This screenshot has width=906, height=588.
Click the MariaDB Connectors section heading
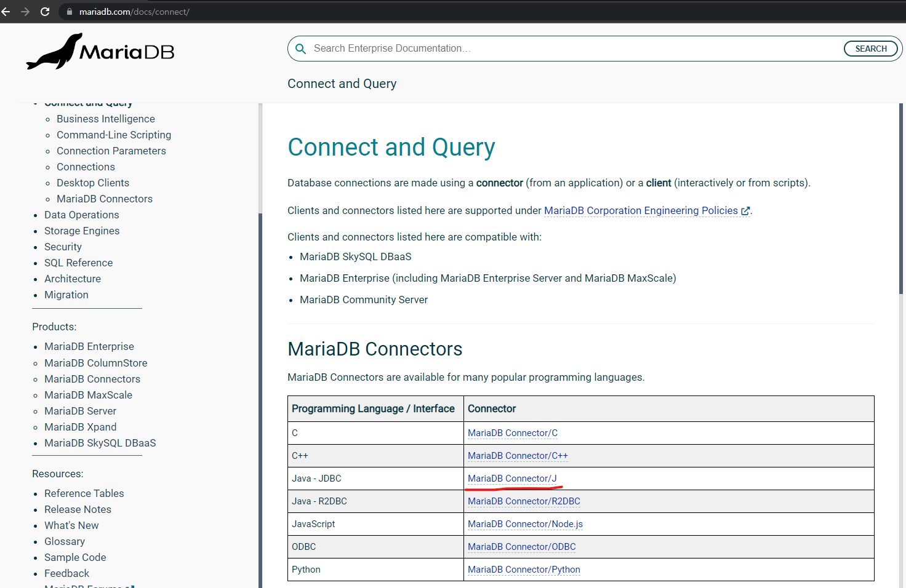point(375,349)
